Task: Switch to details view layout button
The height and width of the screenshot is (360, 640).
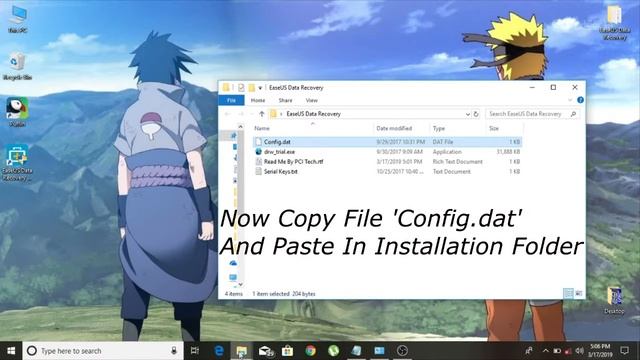Action: point(568,293)
